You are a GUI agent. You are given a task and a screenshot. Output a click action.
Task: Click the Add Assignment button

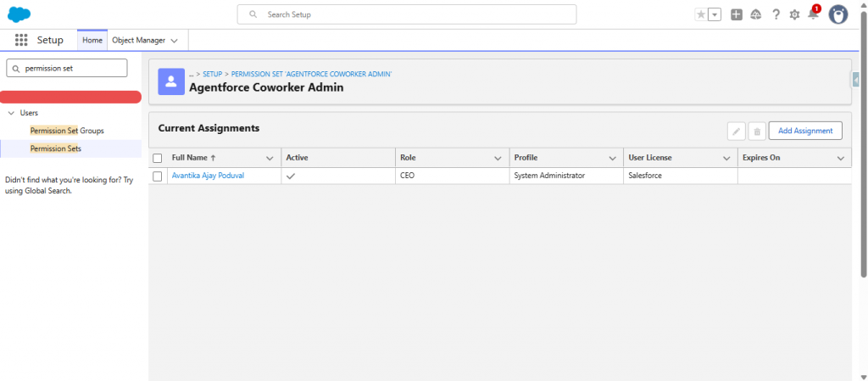(x=805, y=131)
